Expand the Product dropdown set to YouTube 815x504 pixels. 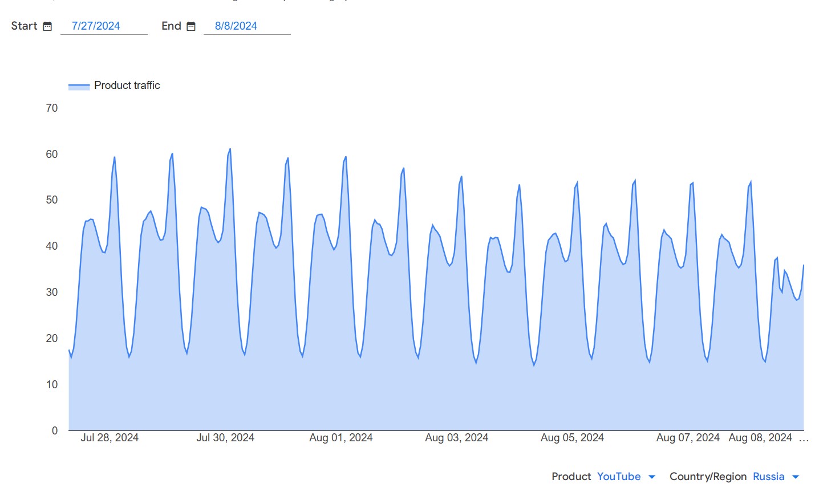tap(619, 477)
